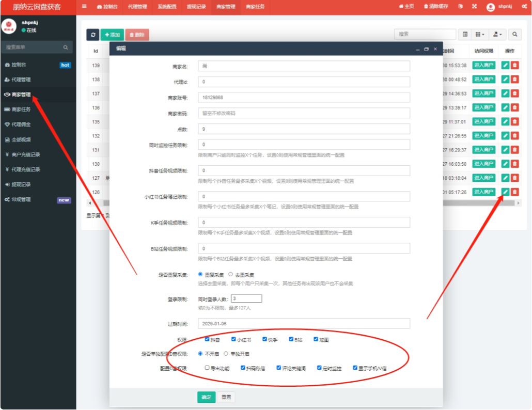Select 全部视频 in the left sidebar
This screenshot has width=532, height=410.
point(38,139)
